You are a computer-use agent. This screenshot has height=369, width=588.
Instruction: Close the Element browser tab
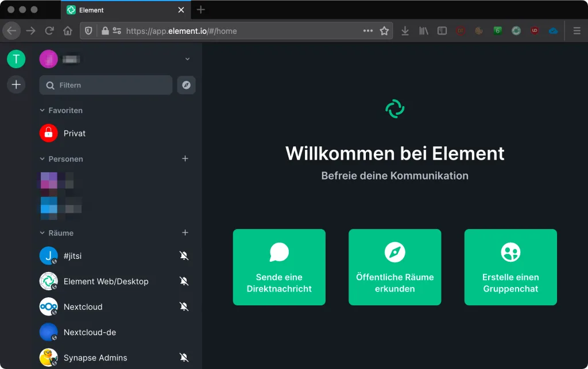point(181,10)
